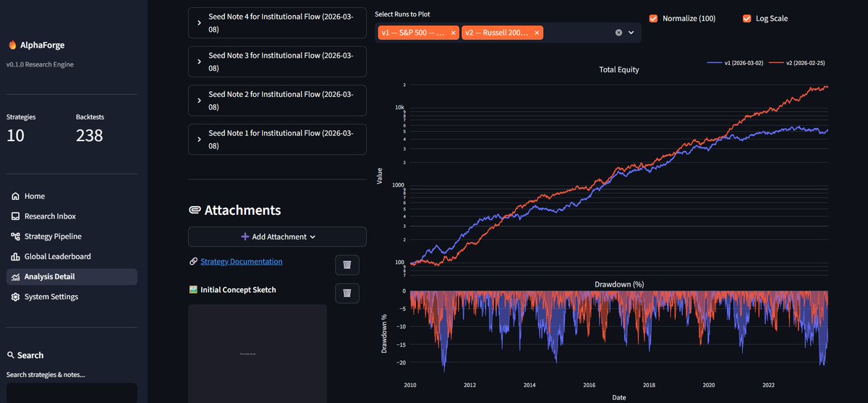Toggle the Log Scale checkbox

[746, 18]
